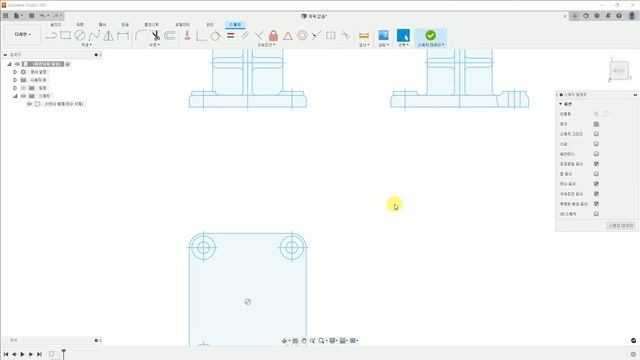Toggle Show Constraints checkbox in sketch palette
The image size is (640, 360).
[x=596, y=194]
